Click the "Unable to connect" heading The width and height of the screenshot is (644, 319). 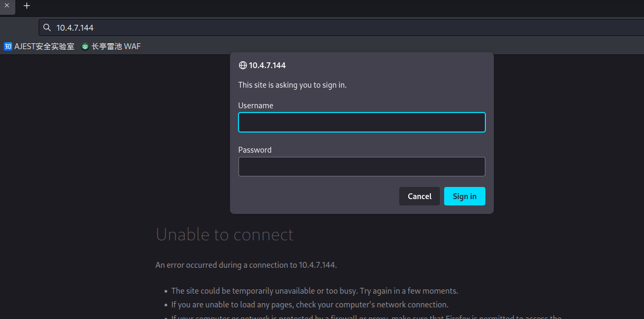click(x=224, y=234)
